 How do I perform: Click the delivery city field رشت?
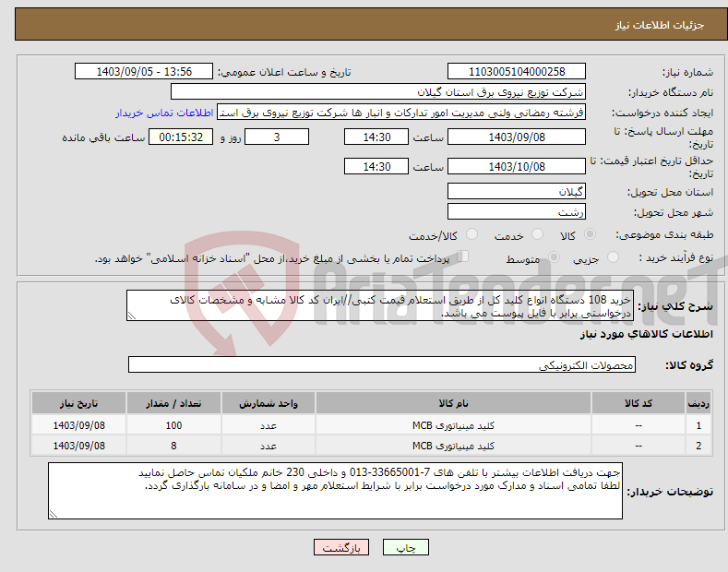[x=517, y=211]
